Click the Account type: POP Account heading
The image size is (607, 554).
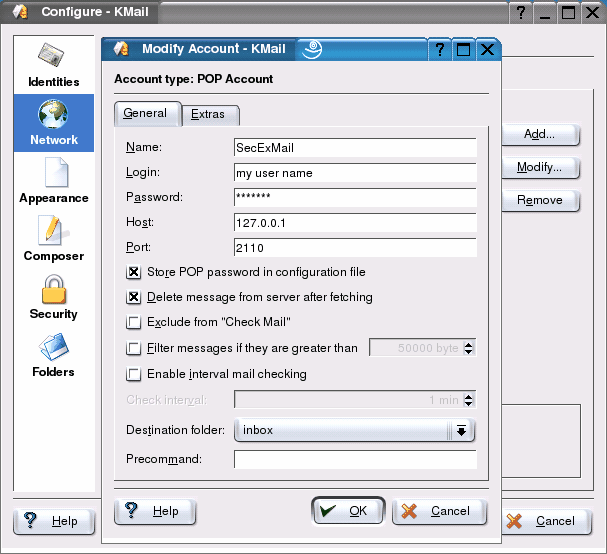click(194, 79)
